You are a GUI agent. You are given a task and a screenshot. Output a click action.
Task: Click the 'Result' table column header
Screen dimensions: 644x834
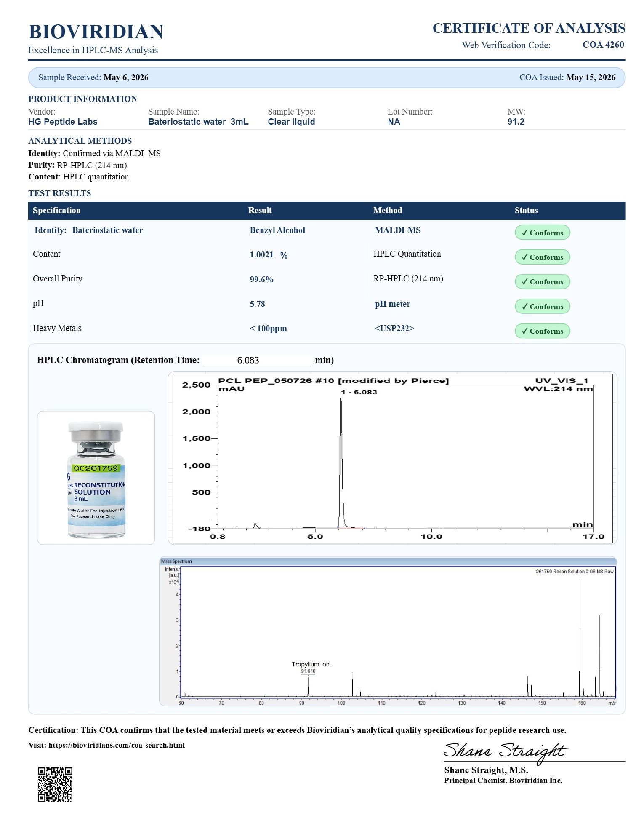pyautogui.click(x=260, y=211)
